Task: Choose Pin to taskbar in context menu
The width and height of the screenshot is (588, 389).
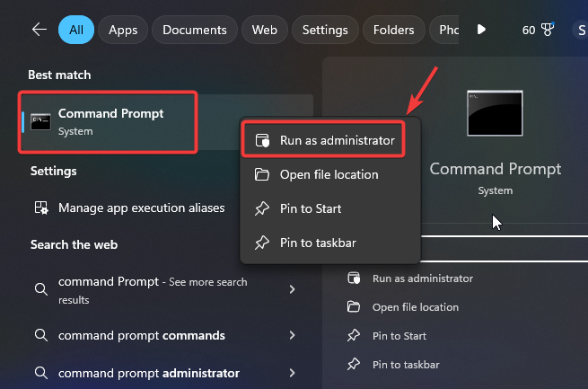Action: click(330, 243)
